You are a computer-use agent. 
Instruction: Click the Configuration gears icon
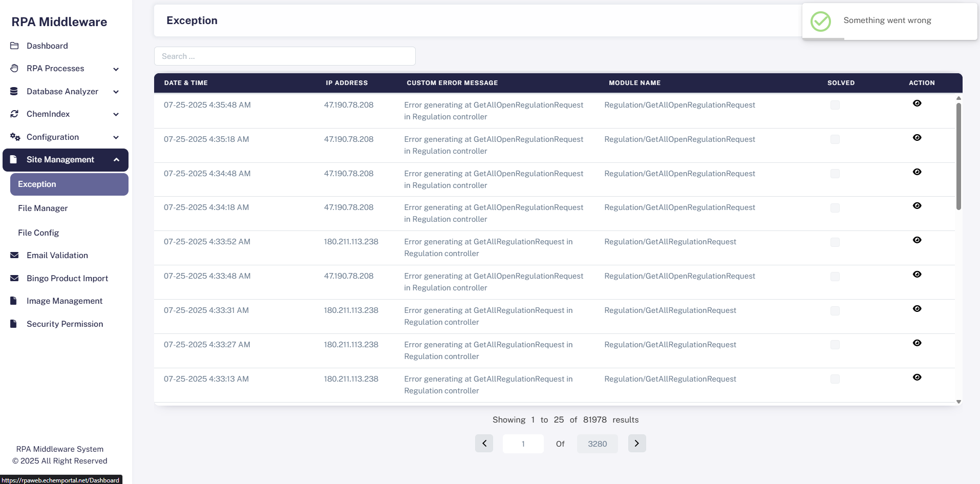(x=15, y=137)
